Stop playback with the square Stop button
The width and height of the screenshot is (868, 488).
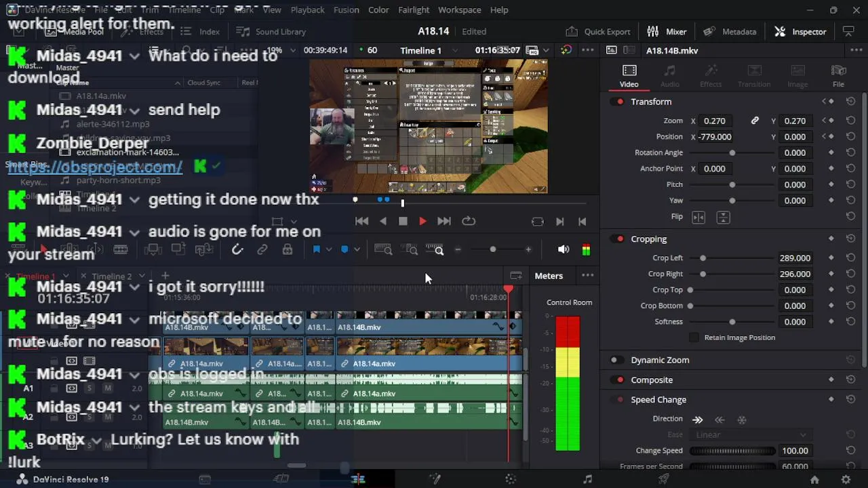(403, 221)
